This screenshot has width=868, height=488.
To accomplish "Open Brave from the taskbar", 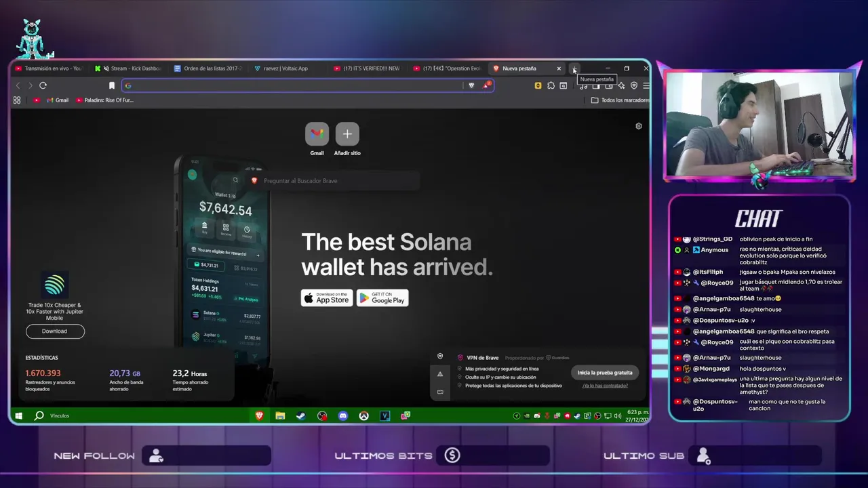I will point(259,415).
